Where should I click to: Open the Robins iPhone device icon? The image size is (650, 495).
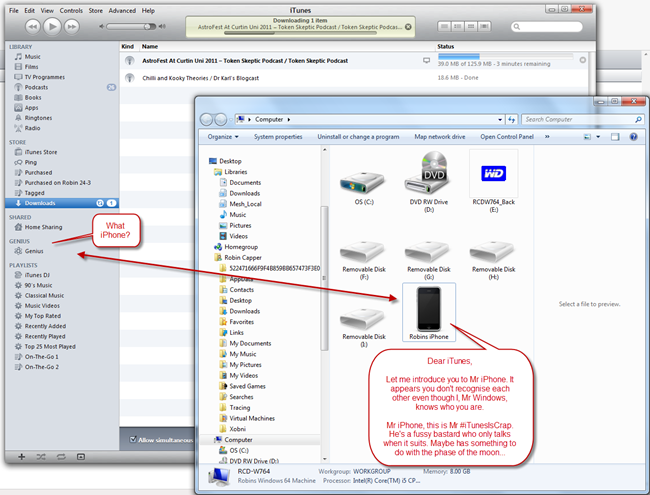click(427, 311)
